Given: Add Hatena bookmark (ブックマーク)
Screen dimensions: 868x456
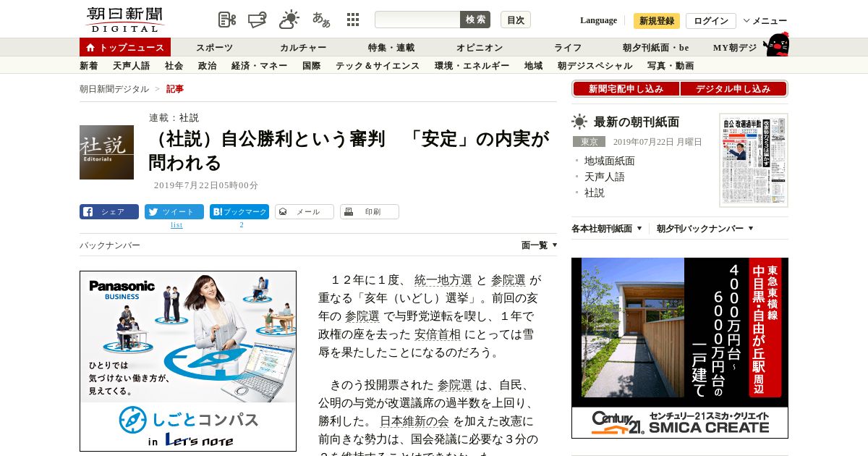Looking at the screenshot, I should [239, 212].
